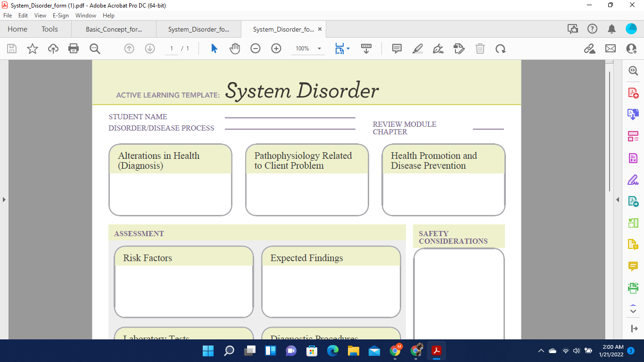This screenshot has height=362, width=644.
Task: Add a sticky note comment
Action: [396, 48]
